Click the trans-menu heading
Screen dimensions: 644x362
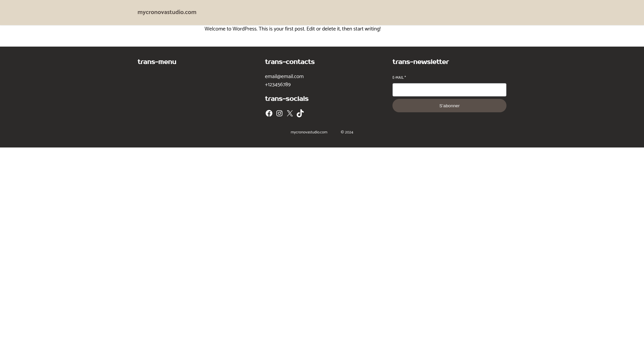(x=157, y=62)
